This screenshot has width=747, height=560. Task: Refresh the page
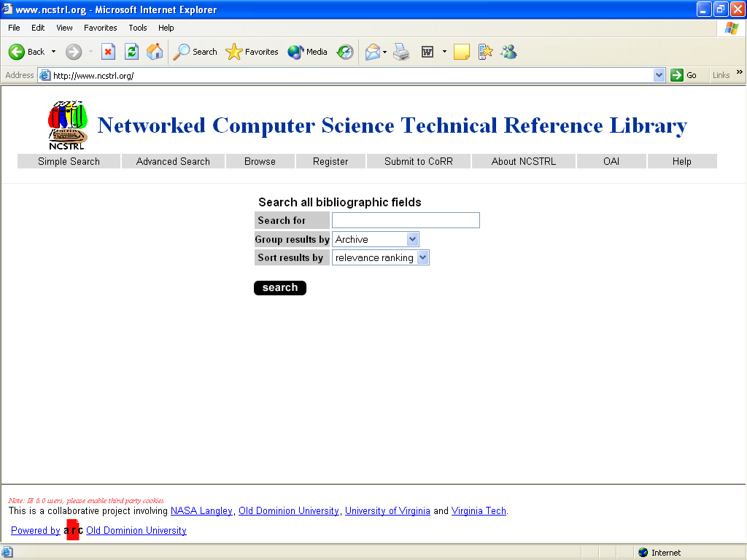coord(131,52)
